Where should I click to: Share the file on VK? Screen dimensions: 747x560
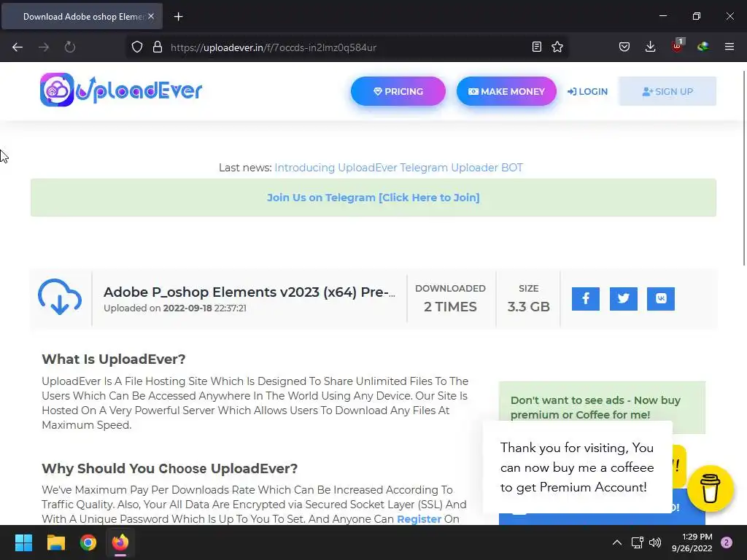pyautogui.click(x=661, y=298)
